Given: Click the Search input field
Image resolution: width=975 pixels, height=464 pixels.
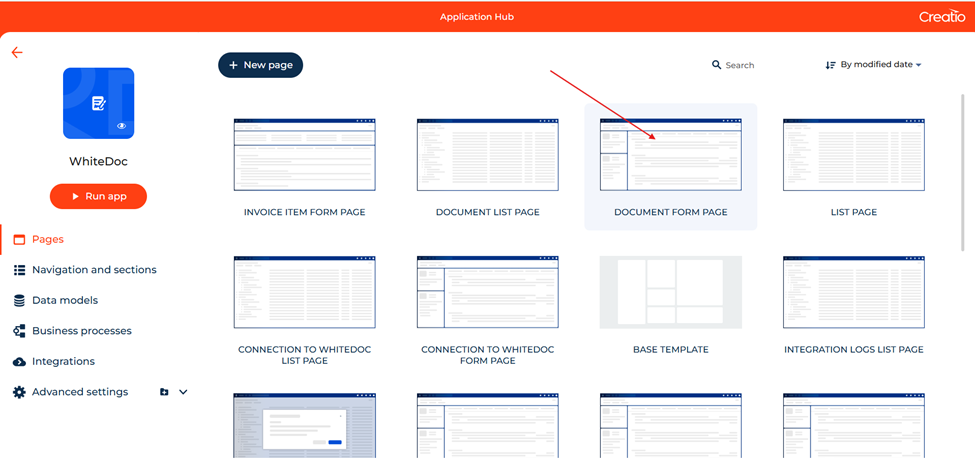Looking at the screenshot, I should tap(740, 65).
